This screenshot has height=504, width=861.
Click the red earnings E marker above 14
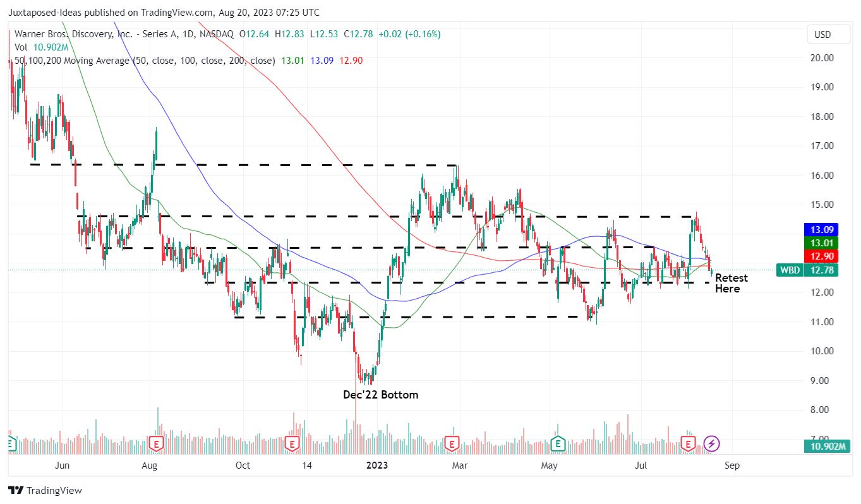[x=292, y=443]
